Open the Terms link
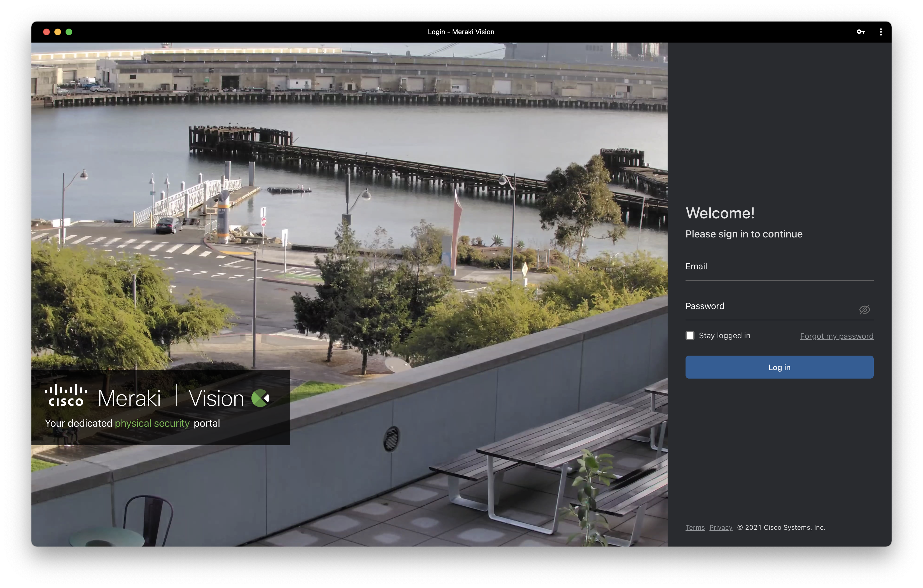The width and height of the screenshot is (923, 588). (x=694, y=528)
